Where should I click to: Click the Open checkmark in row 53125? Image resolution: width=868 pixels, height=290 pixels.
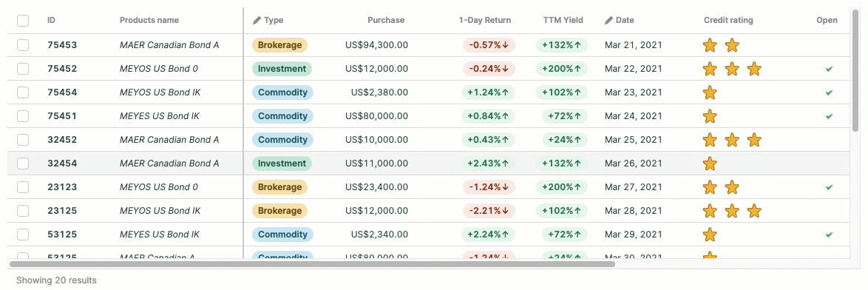829,235
